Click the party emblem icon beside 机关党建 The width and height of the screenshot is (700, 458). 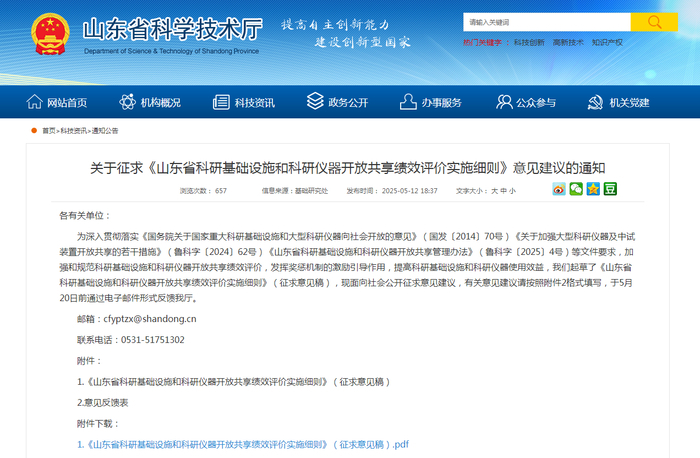pyautogui.click(x=595, y=102)
